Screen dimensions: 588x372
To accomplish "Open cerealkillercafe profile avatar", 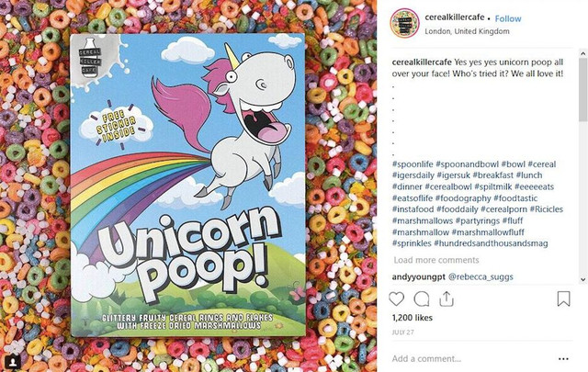I will [404, 23].
